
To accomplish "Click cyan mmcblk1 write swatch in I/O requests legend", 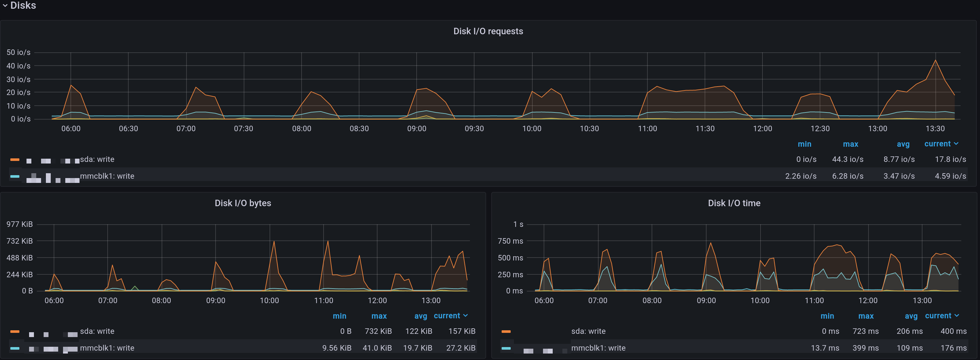I will 15,176.
